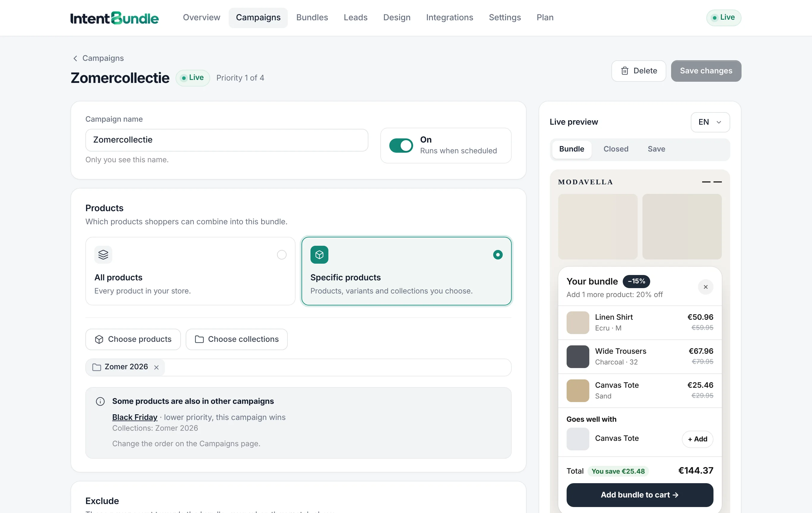Click the IntentBundle logo

click(x=114, y=18)
